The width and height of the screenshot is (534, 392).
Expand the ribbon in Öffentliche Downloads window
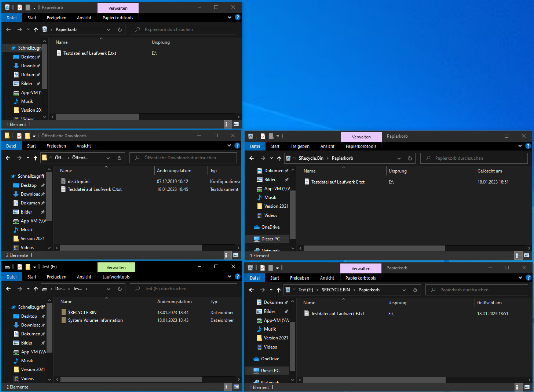click(229, 145)
